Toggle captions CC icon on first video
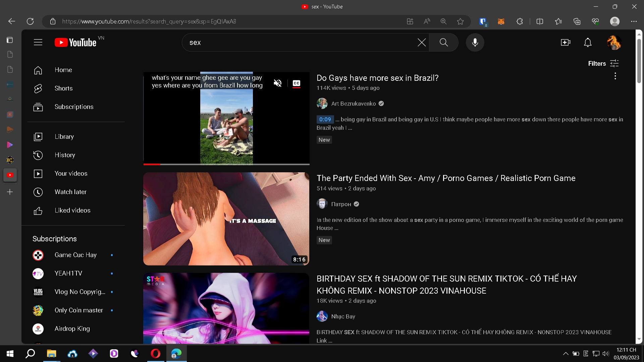 tap(297, 83)
